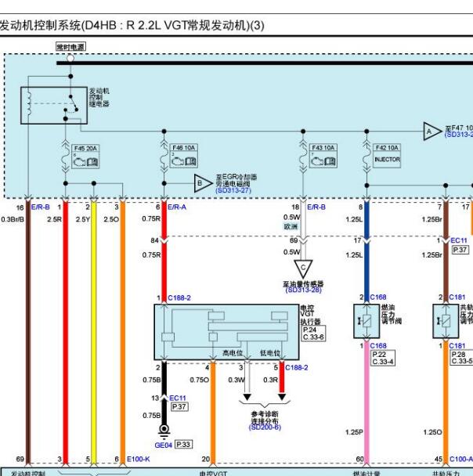
Task: Click the downward triangle connector marked C
Action: [303, 269]
